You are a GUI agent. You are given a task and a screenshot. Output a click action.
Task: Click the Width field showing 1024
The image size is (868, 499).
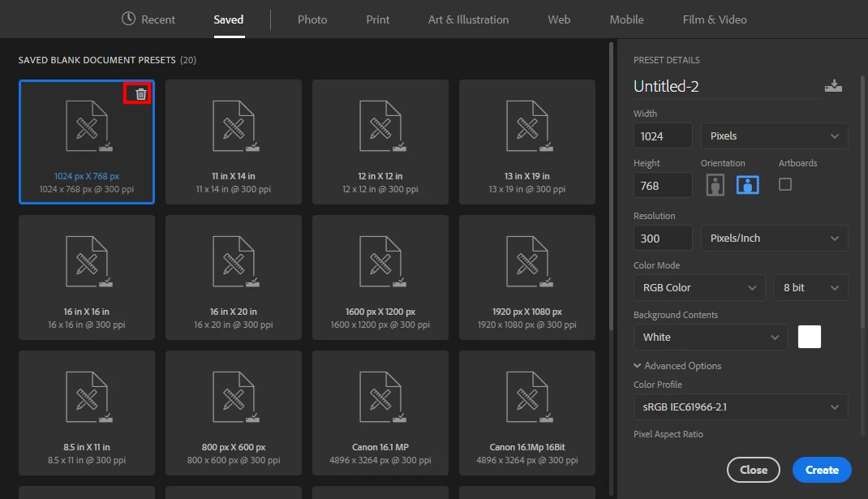pyautogui.click(x=663, y=136)
